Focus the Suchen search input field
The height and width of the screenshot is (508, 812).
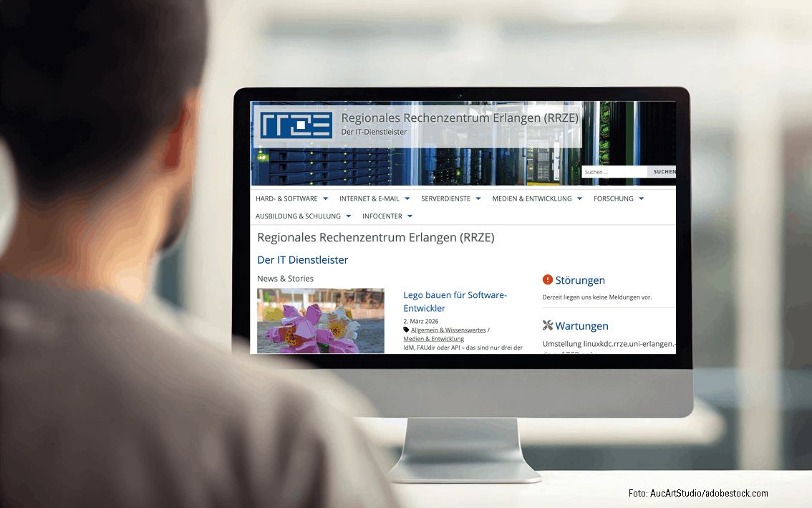point(614,171)
